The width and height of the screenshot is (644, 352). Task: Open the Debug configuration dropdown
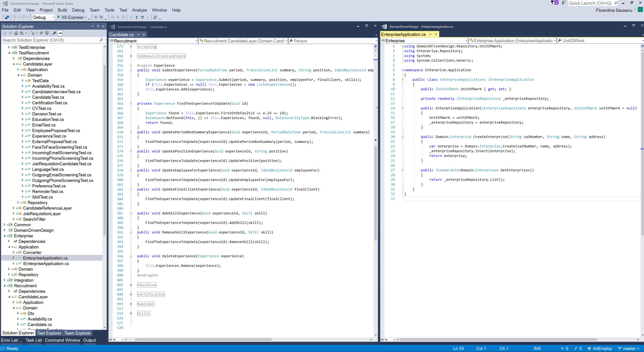click(x=53, y=17)
